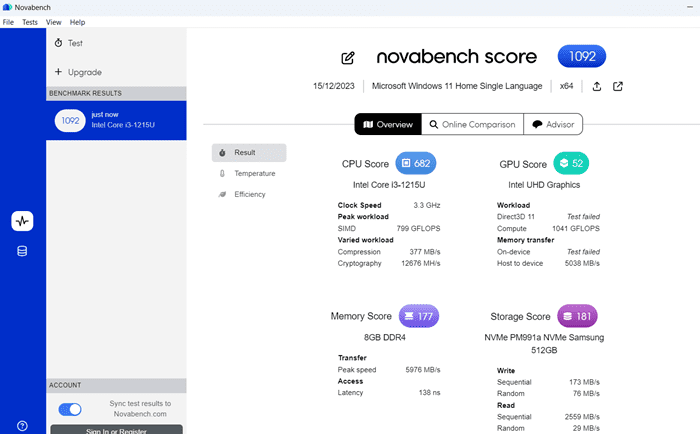This screenshot has height=434, width=700.
Task: Click the edit pencil icon beside novabench score
Action: [348, 58]
